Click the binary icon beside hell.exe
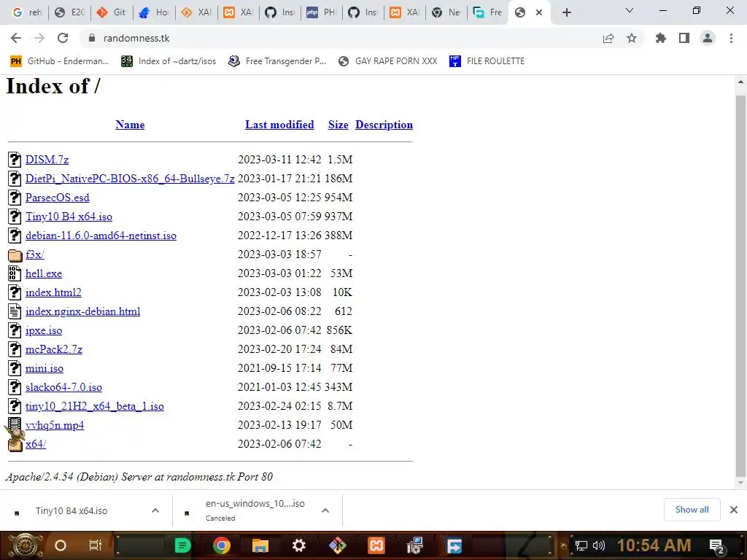747x560 pixels. pos(15,273)
